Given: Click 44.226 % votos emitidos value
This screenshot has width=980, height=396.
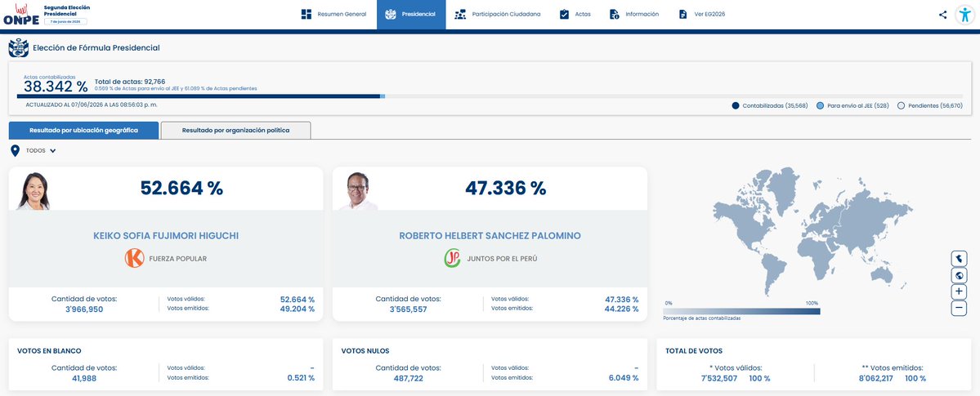Looking at the screenshot, I should [x=622, y=309].
